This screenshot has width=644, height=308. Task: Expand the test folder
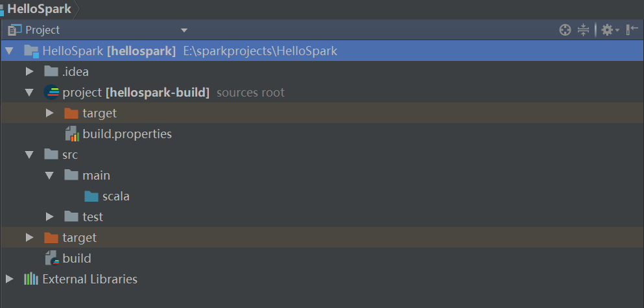click(49, 217)
